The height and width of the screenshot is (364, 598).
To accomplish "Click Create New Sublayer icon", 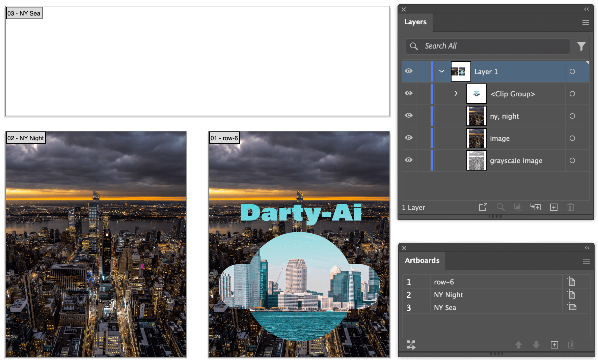I will [535, 207].
